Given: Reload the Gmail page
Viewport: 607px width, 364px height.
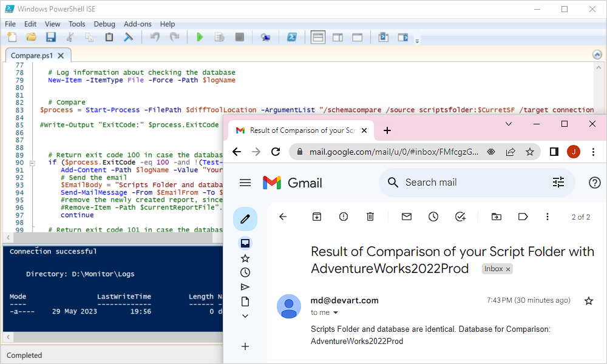Looking at the screenshot, I should (x=275, y=152).
